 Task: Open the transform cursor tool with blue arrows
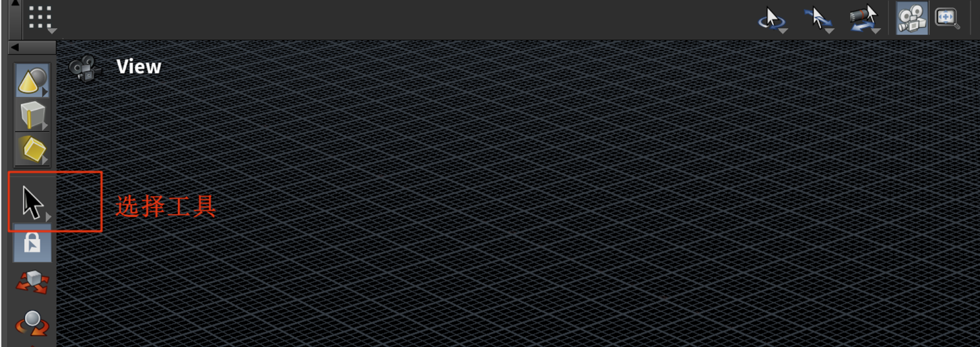(x=819, y=19)
